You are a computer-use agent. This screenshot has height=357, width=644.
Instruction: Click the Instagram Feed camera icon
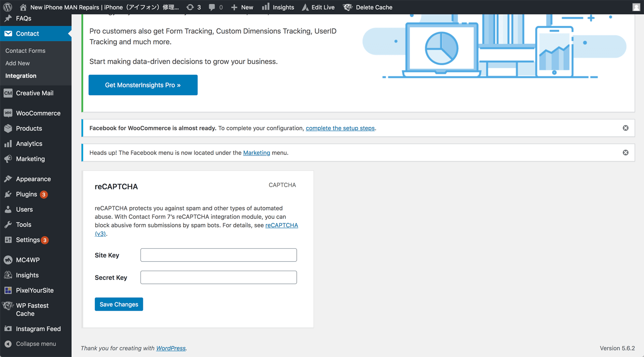click(8, 329)
